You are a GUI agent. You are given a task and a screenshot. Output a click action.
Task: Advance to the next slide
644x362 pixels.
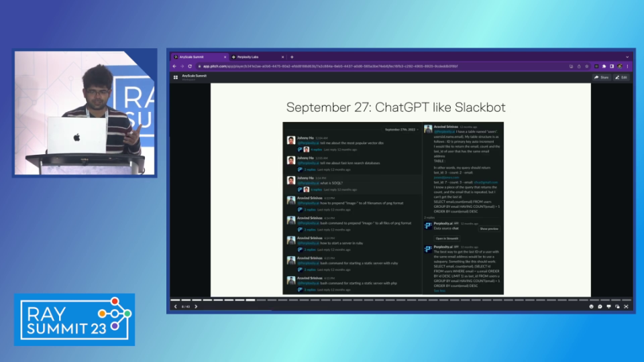click(x=196, y=306)
